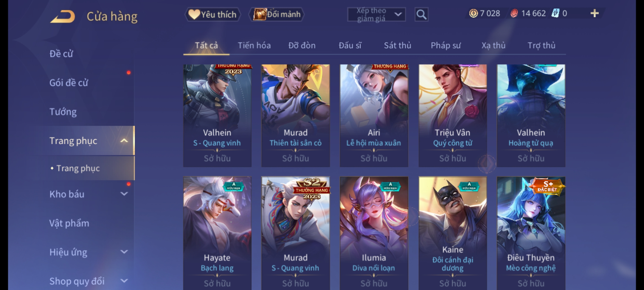Open Đổi mảnh fragment exchange
Image resolution: width=644 pixels, height=290 pixels.
coord(277,15)
